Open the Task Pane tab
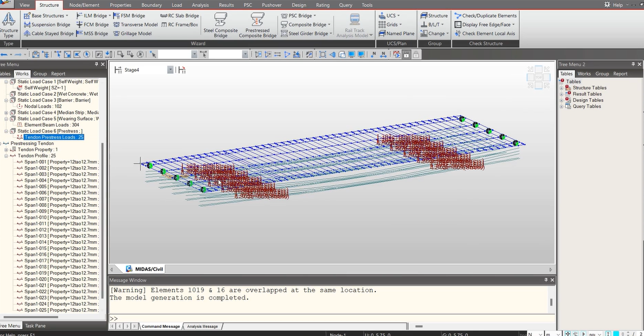Viewport: 644px width, 336px height. coord(36,326)
